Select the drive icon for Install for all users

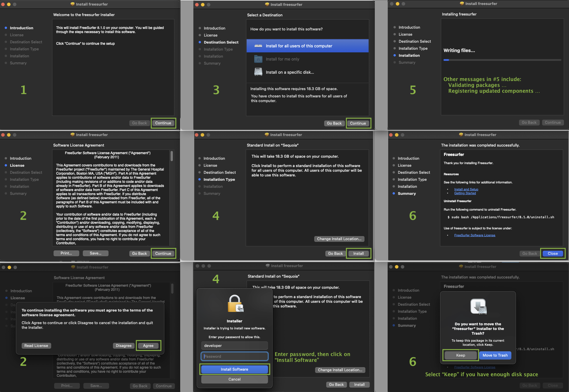tap(258, 46)
